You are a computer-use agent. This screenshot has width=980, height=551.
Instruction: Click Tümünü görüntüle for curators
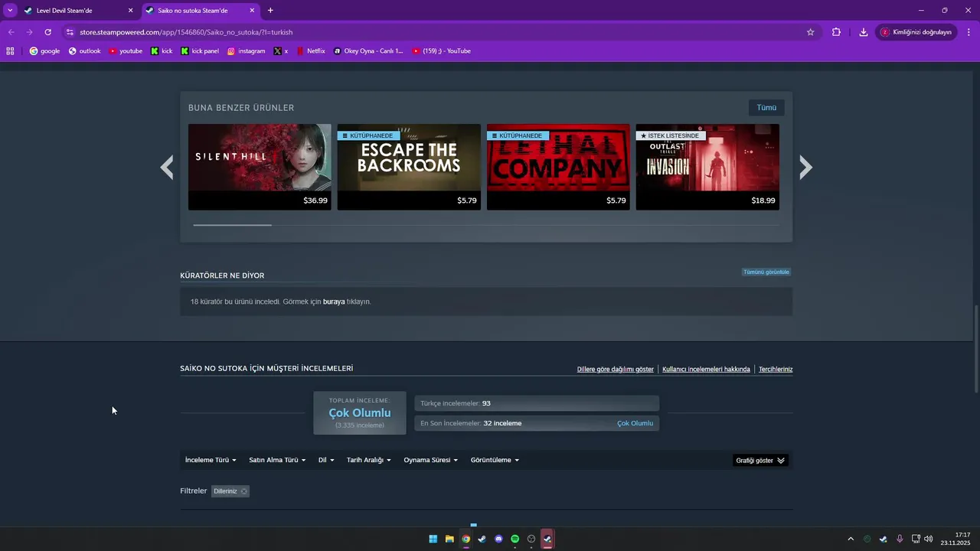point(766,272)
